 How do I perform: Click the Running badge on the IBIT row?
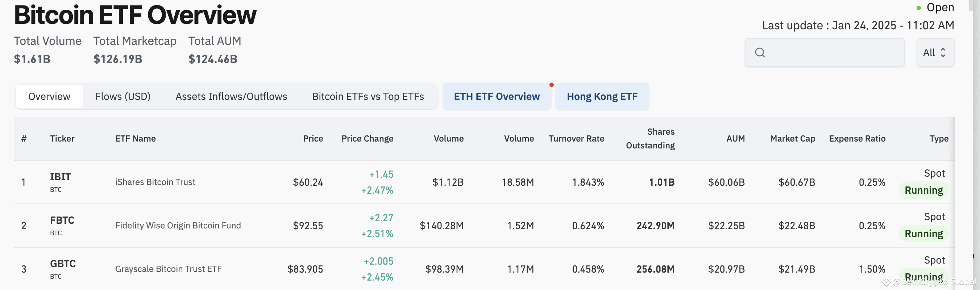tap(923, 190)
